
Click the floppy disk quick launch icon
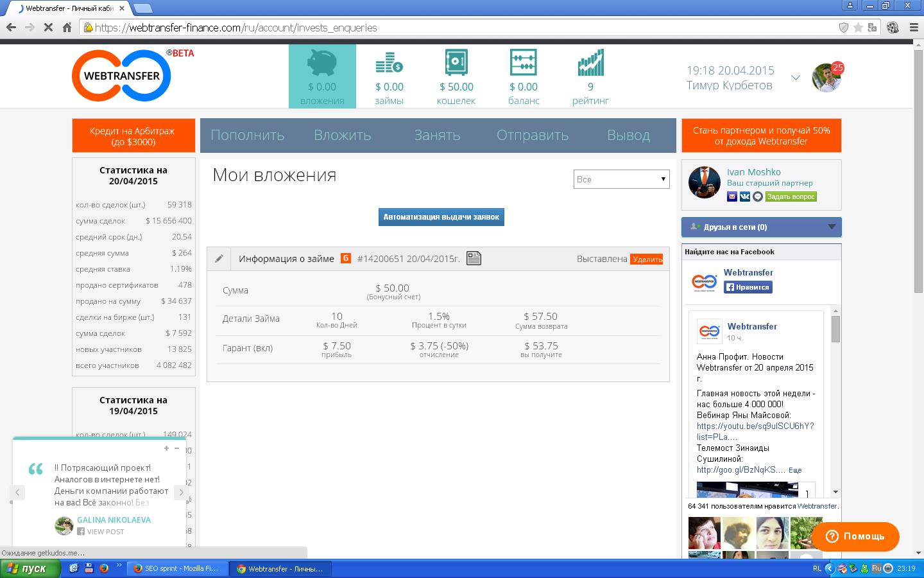tap(89, 568)
